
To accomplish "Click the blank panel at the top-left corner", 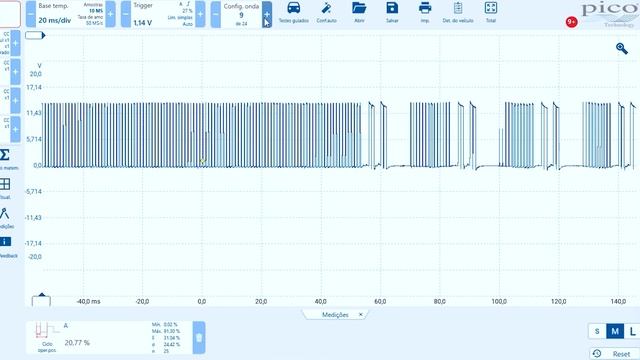I will tap(10, 14).
